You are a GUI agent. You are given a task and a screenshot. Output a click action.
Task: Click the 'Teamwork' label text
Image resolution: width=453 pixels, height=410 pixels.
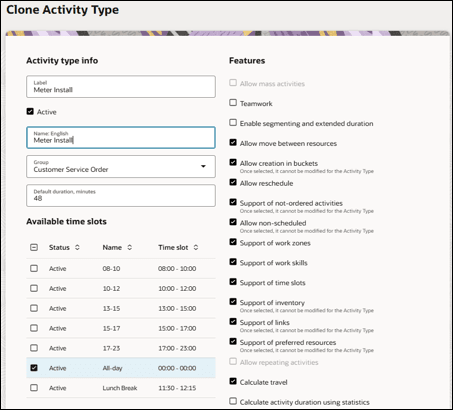coord(256,104)
